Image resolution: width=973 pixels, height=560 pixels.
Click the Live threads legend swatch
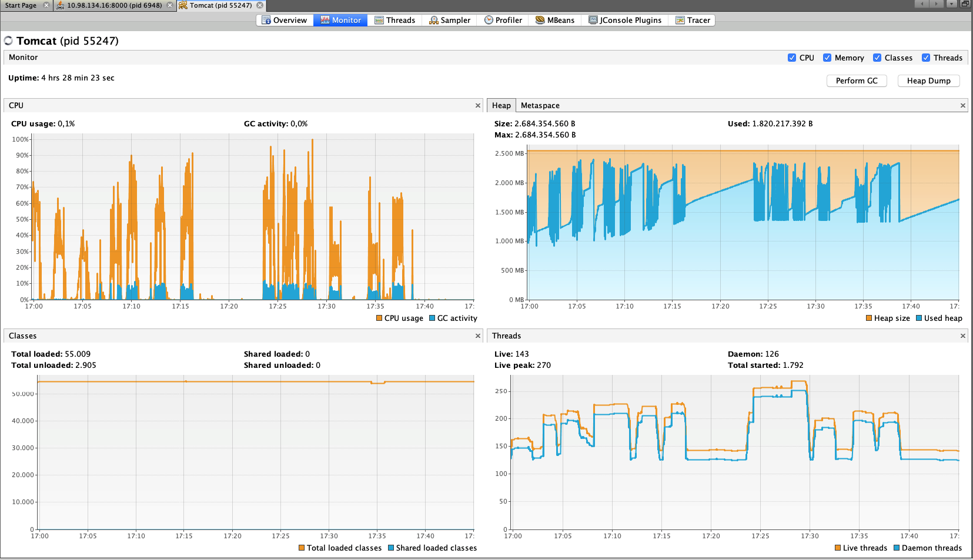point(838,548)
